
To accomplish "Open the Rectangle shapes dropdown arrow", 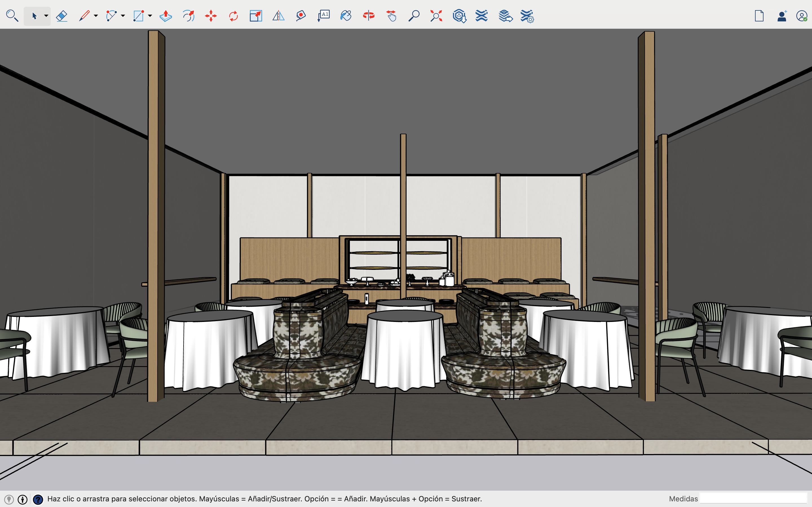I will pyautogui.click(x=150, y=16).
